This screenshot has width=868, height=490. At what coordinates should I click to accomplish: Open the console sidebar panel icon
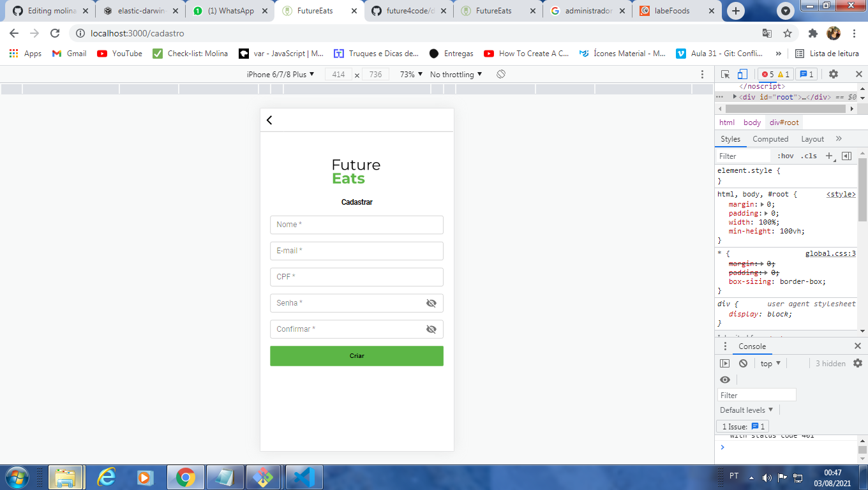(x=726, y=362)
